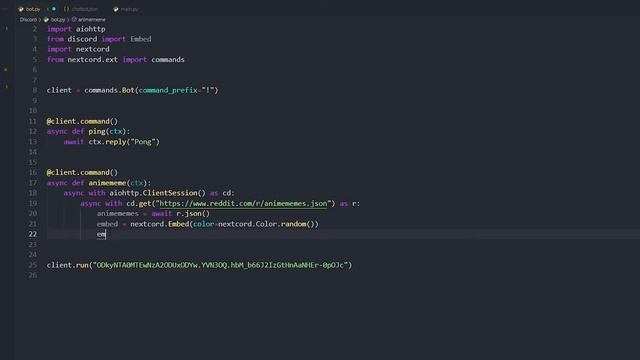
Task: Click the 'animememes' variable on line 20
Action: (118, 213)
